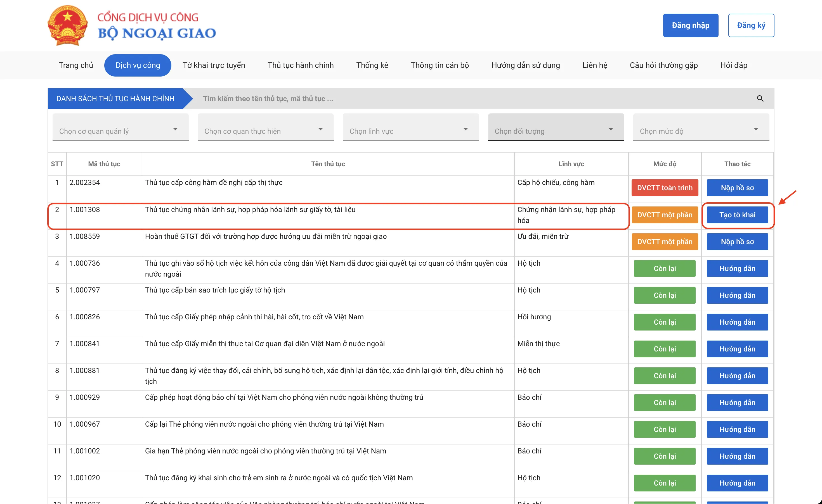Click the national emblem logo
This screenshot has width=822, height=504.
(x=68, y=25)
